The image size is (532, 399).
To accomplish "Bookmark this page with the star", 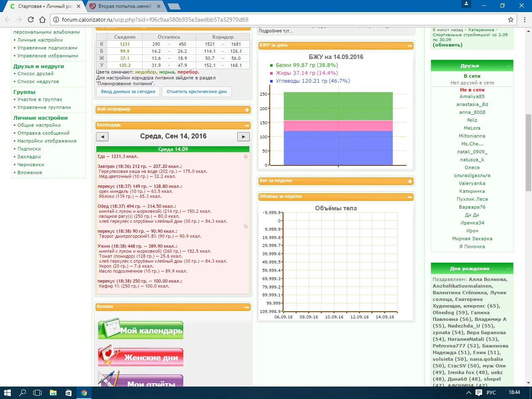I will point(511,20).
